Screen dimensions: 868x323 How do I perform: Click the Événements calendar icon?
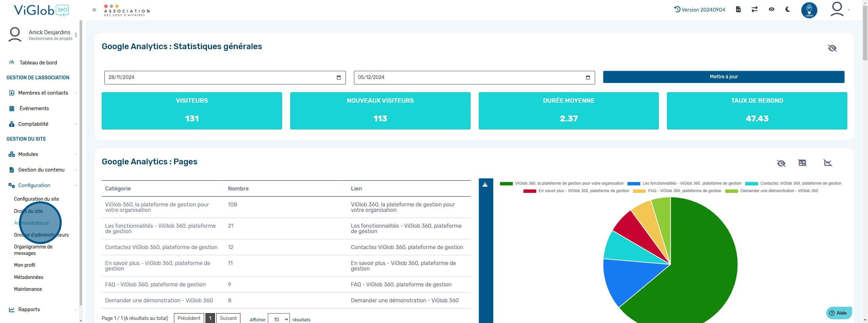coord(12,108)
